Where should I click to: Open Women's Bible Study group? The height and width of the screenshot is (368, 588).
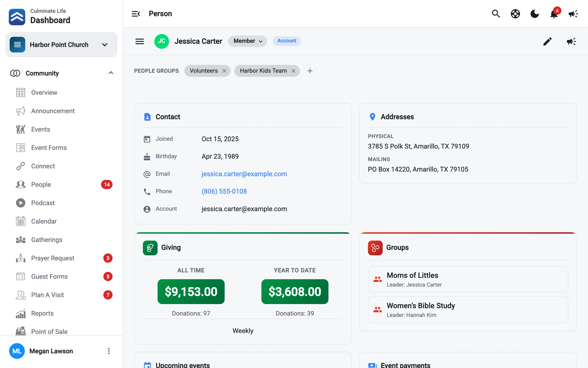pos(468,310)
